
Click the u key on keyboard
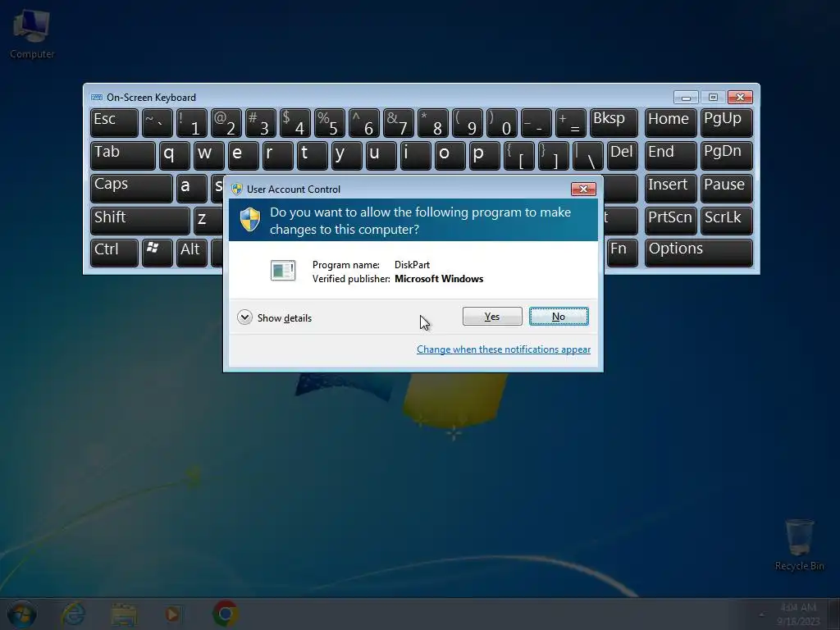coord(381,155)
